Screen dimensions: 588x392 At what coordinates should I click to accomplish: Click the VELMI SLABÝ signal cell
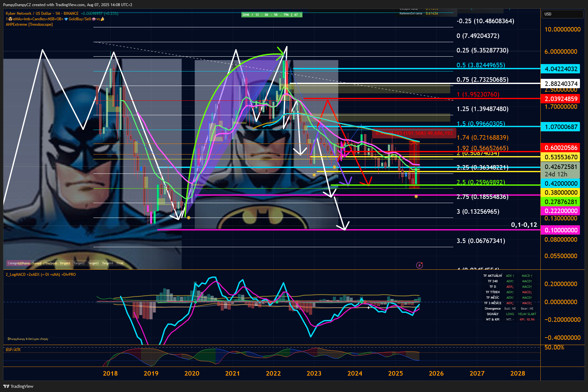527,314
